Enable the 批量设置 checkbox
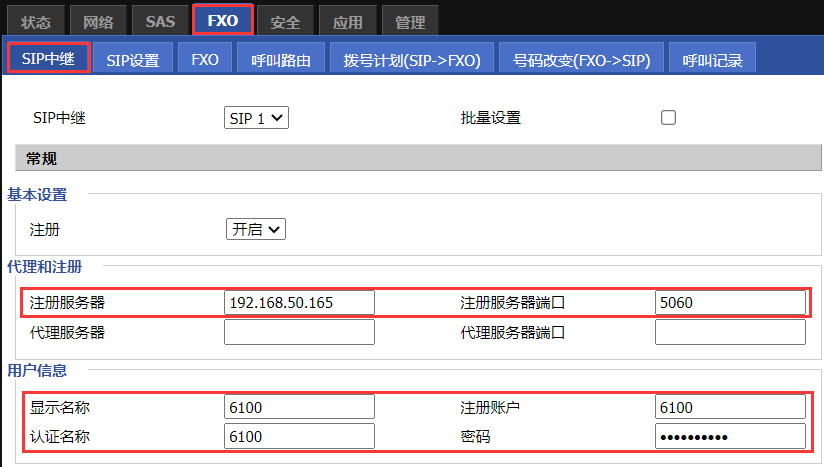This screenshot has width=824, height=467. pos(669,118)
